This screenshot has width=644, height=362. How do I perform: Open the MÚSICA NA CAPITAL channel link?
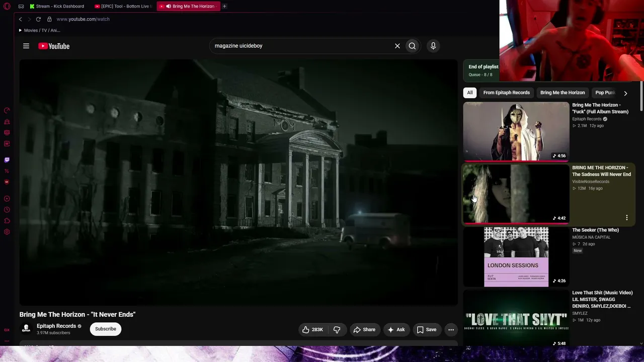(591, 237)
